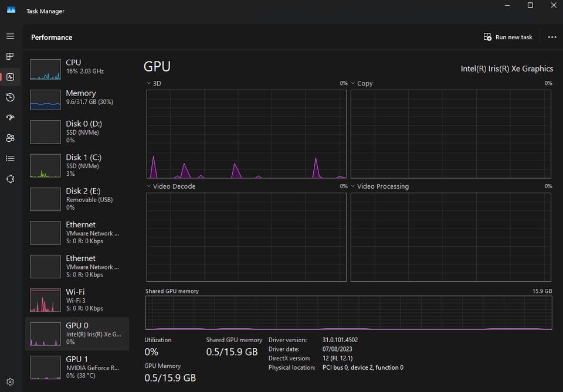Image resolution: width=563 pixels, height=392 pixels.
Task: Open the Startup apps page icon
Action: 10,118
